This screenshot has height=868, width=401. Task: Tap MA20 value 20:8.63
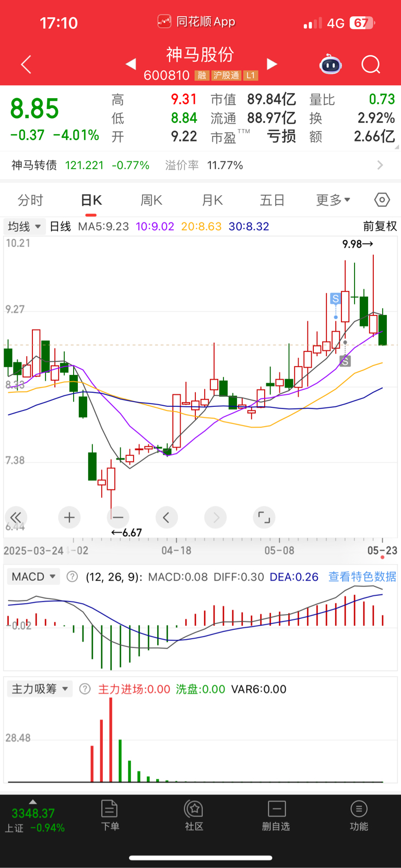pyautogui.click(x=201, y=226)
